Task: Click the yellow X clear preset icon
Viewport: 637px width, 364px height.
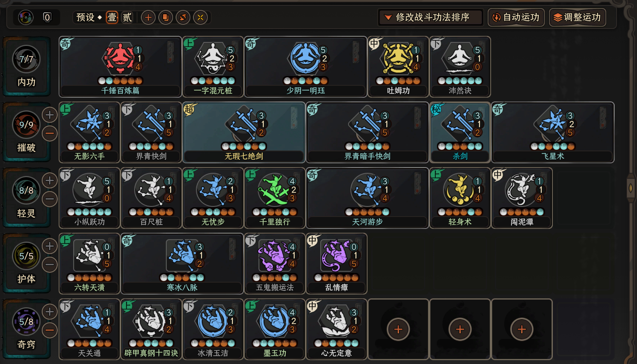Action: [x=200, y=17]
